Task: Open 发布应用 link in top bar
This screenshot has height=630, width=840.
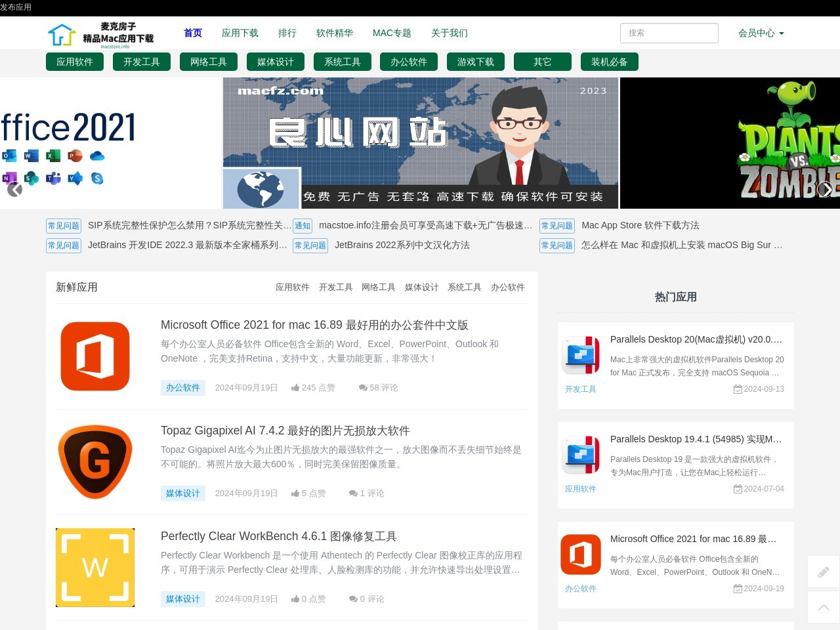Action: pos(16,7)
